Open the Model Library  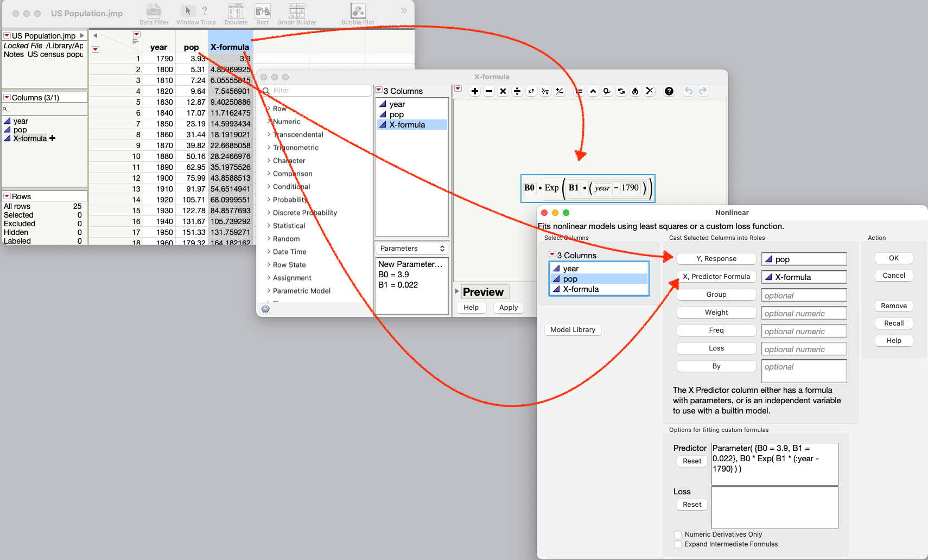coord(573,329)
